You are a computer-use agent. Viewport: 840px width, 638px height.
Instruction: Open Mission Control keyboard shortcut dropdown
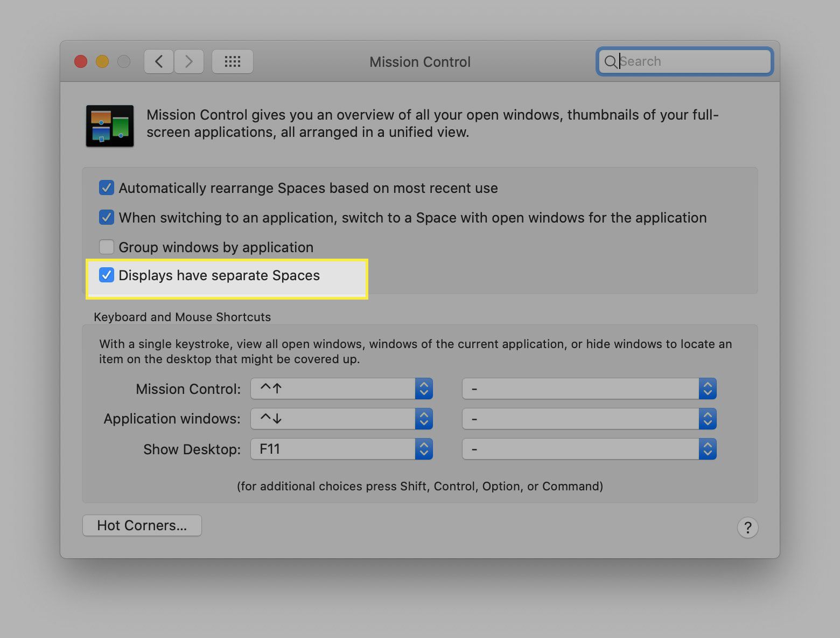coord(342,389)
